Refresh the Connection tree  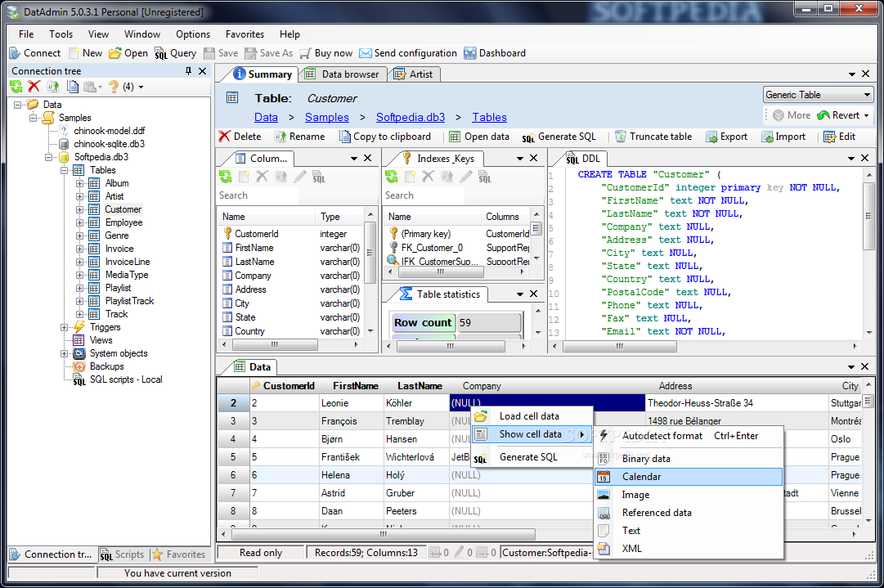[x=16, y=86]
